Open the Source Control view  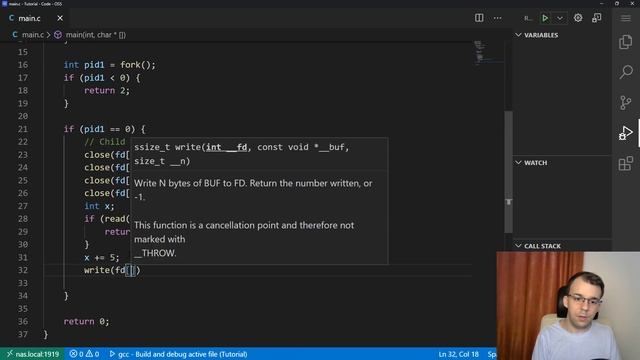tap(625, 102)
